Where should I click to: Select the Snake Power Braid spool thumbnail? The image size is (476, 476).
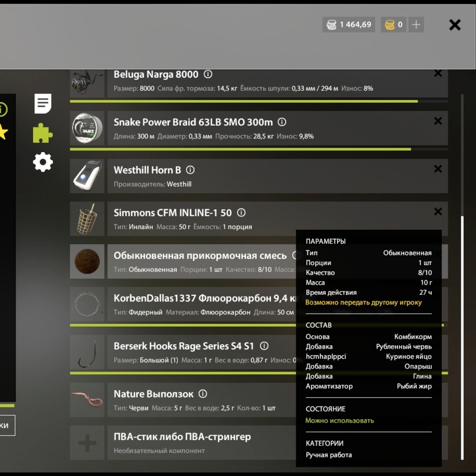[87, 128]
